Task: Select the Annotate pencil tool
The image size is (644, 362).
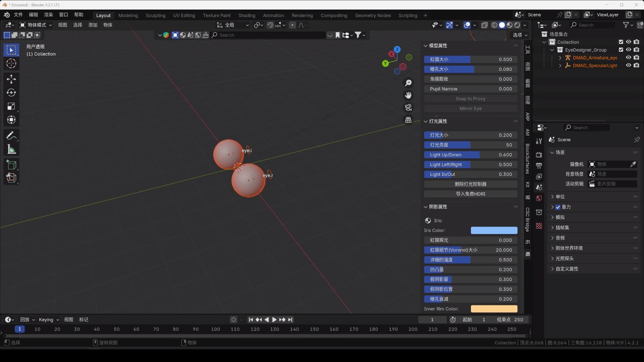Action: tap(11, 135)
